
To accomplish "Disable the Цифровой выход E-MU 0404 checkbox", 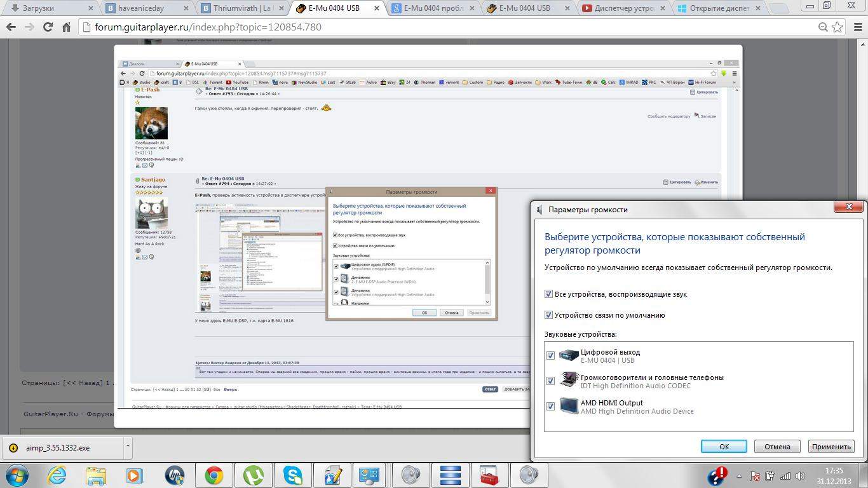I will pos(550,356).
